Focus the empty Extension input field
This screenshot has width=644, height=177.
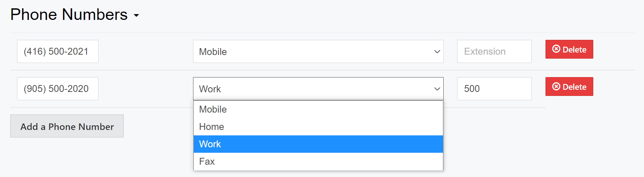[x=494, y=51]
